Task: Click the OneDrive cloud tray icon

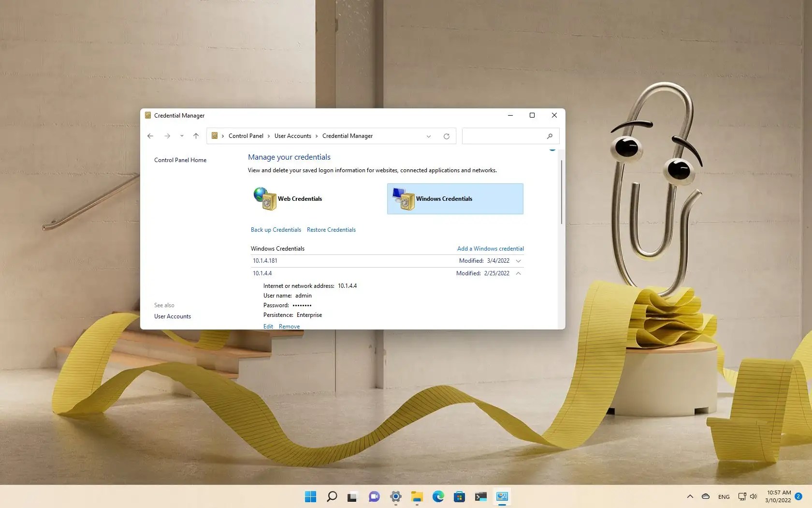Action: [706, 496]
